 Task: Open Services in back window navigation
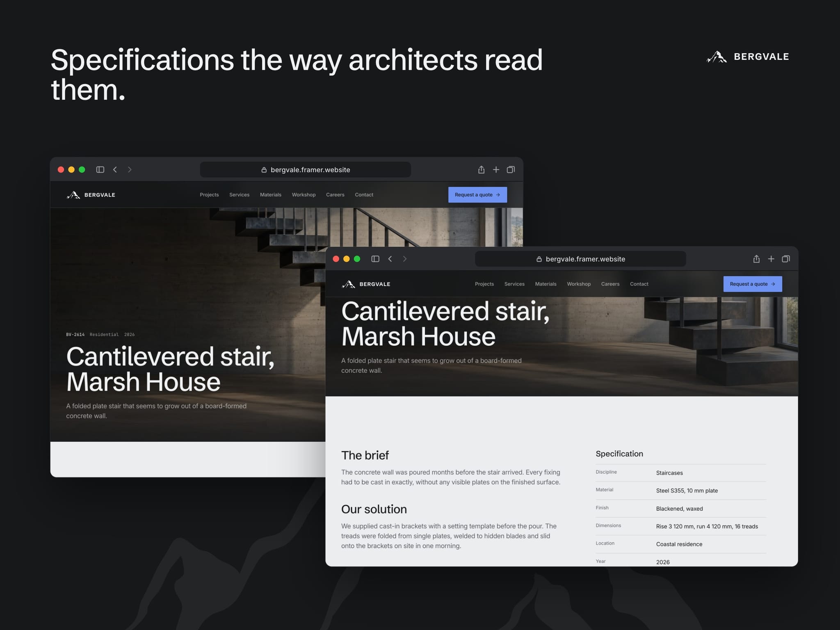(x=239, y=195)
